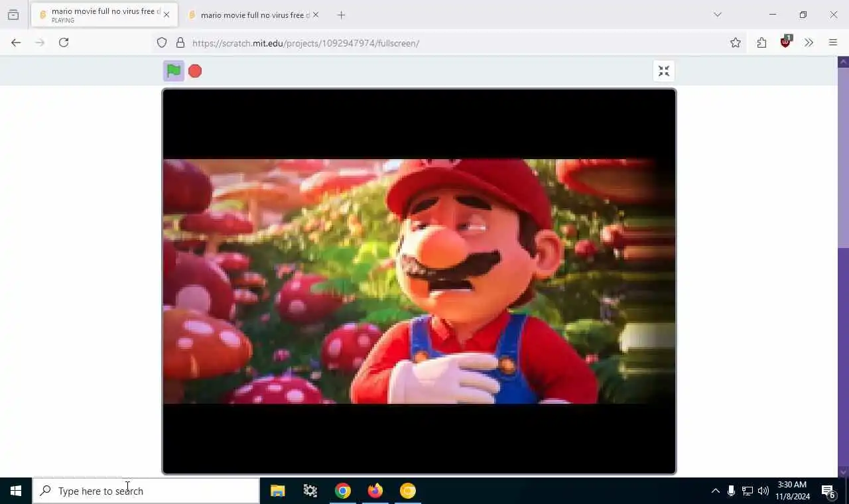The image size is (849, 504).
Task: Open the notifications action center
Action: pyautogui.click(x=828, y=491)
